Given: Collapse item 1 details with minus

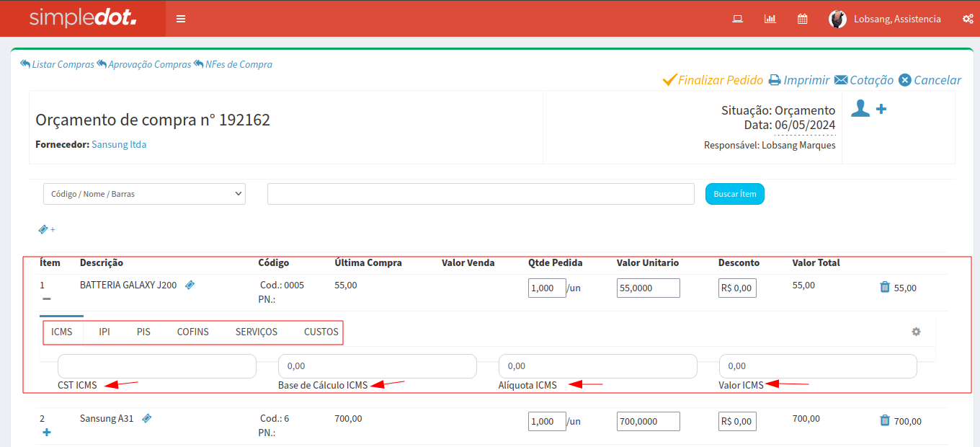Looking at the screenshot, I should point(46,298).
